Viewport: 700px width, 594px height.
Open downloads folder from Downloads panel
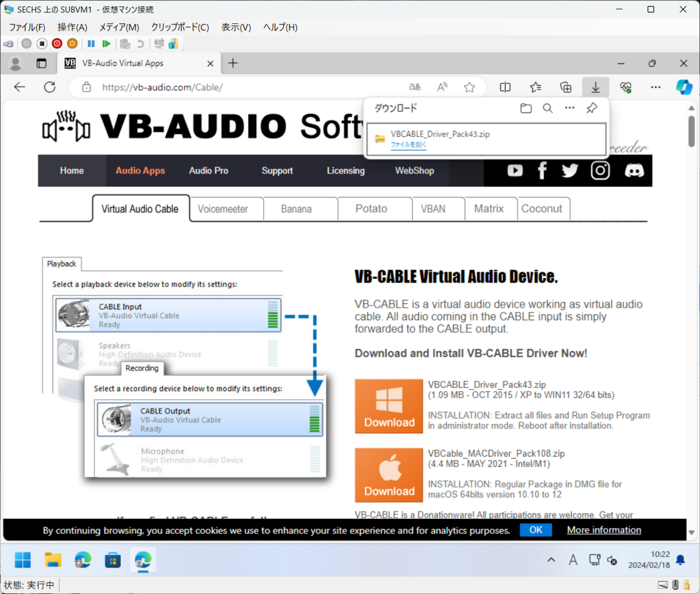click(526, 108)
